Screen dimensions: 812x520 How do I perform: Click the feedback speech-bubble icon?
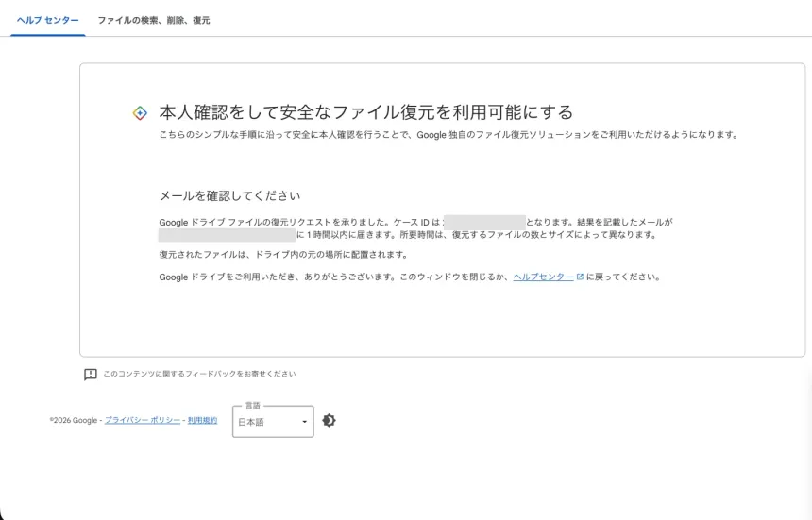click(x=91, y=374)
